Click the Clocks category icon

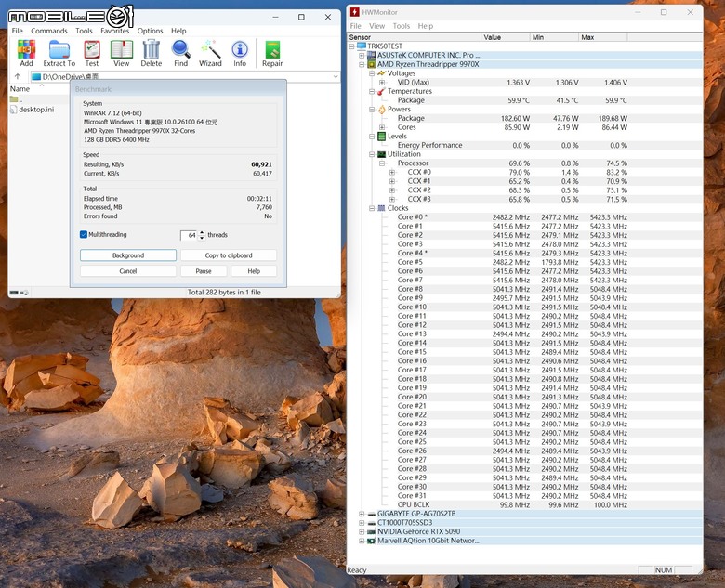pyautogui.click(x=381, y=208)
